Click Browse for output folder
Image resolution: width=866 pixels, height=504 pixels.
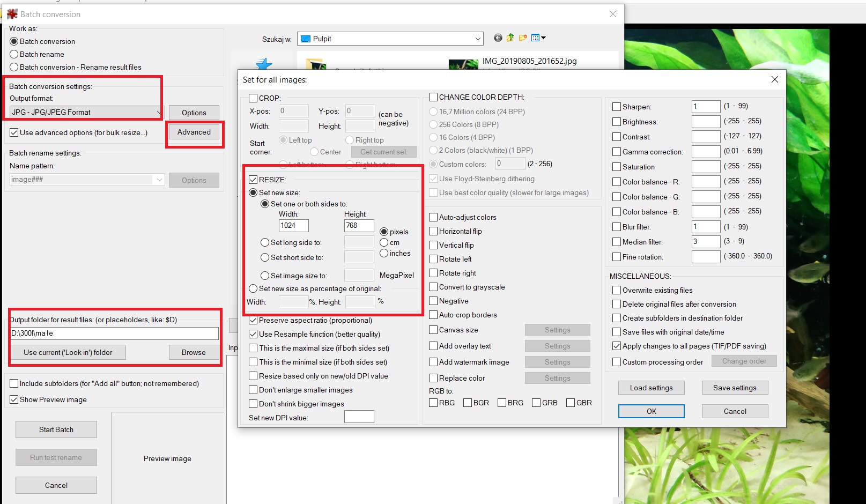[x=194, y=352]
